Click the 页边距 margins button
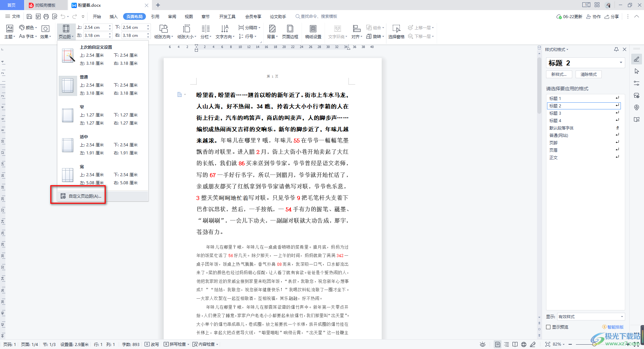Screen dimensions: 644x349 [x=66, y=32]
